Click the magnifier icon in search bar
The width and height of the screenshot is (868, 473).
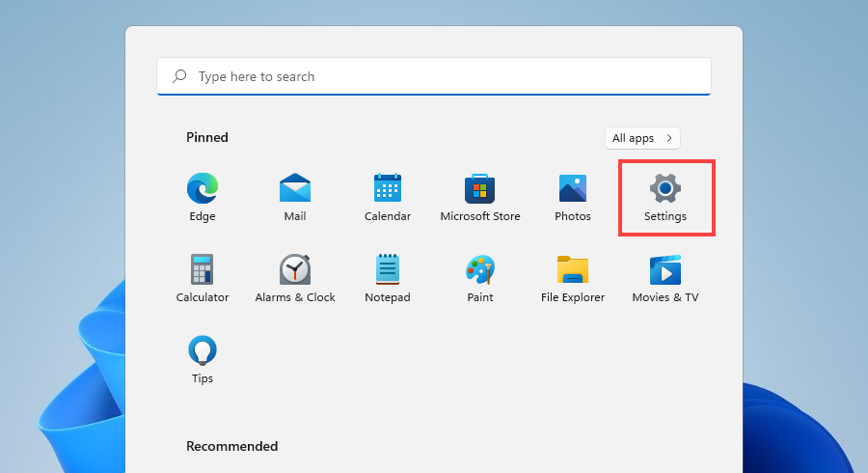[179, 76]
